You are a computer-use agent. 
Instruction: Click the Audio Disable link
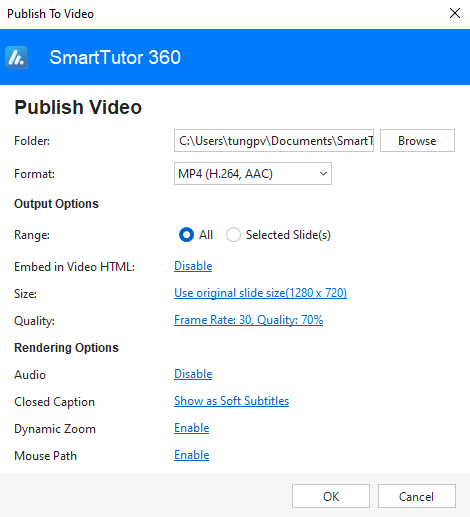(x=193, y=374)
